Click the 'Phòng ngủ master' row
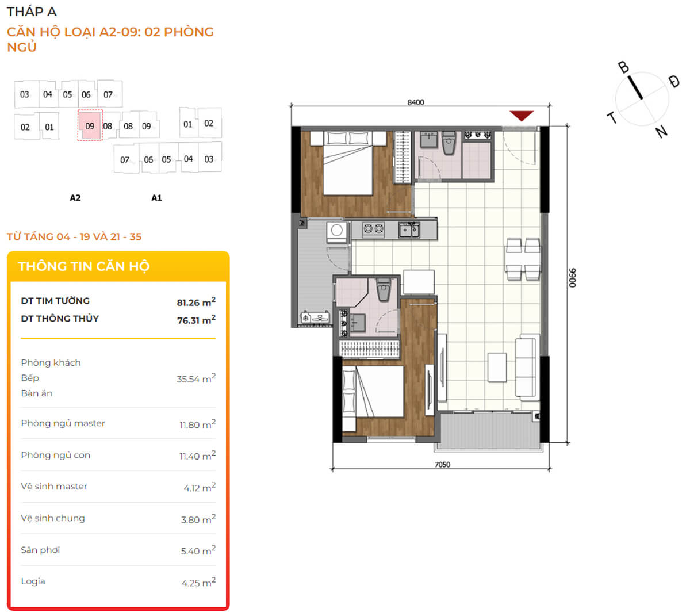This screenshot has width=690, height=616. (x=118, y=424)
